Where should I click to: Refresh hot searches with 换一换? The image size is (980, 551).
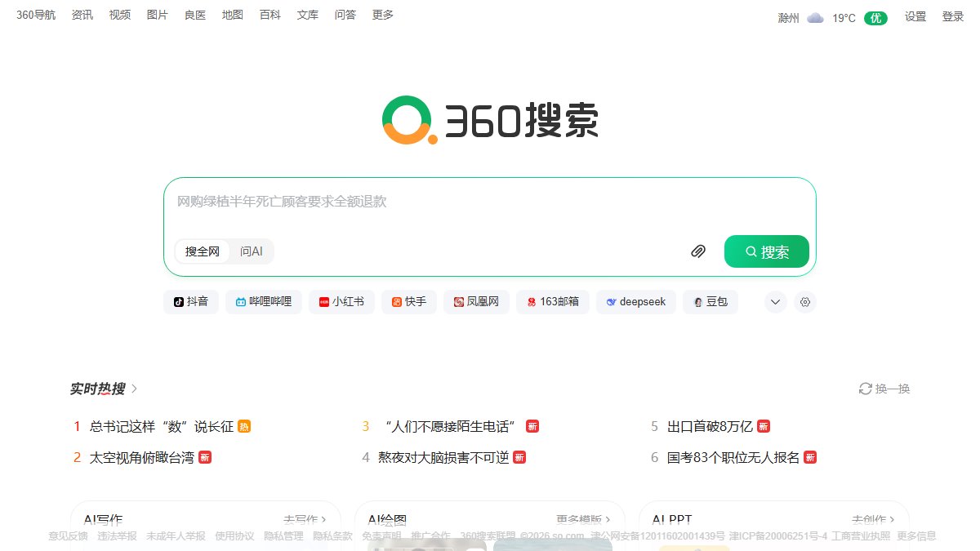(x=884, y=389)
